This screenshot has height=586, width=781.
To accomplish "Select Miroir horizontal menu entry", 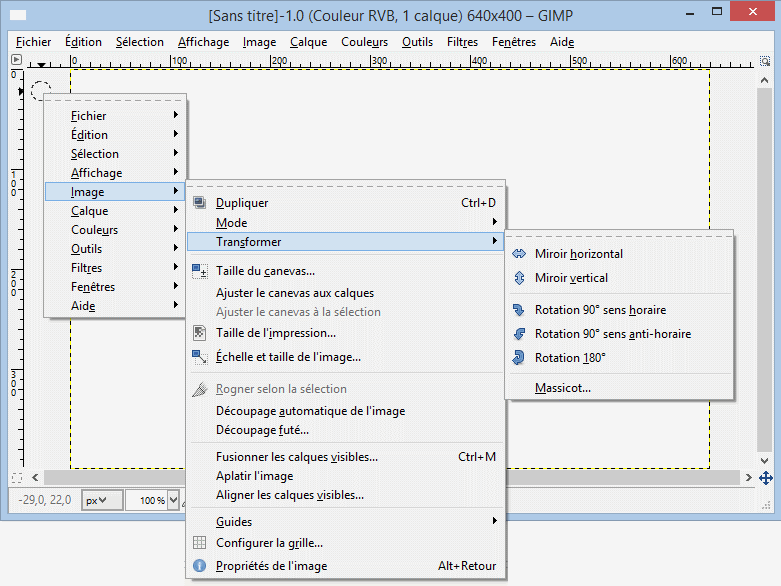I will pos(619,254).
